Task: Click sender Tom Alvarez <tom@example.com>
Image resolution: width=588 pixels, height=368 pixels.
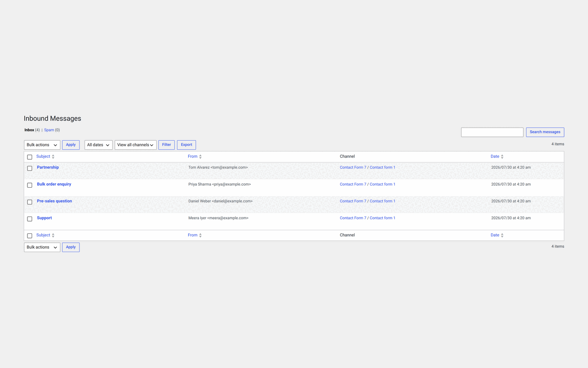Action: pos(218,167)
